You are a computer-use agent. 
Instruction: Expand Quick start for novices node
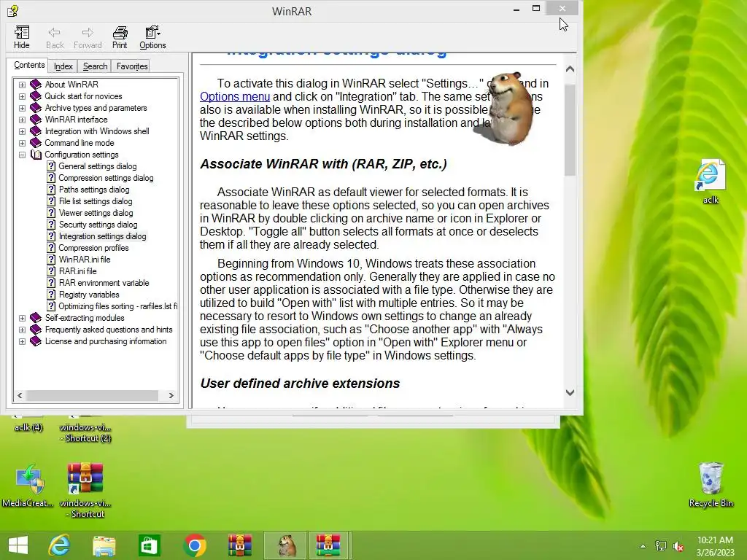[x=22, y=97]
